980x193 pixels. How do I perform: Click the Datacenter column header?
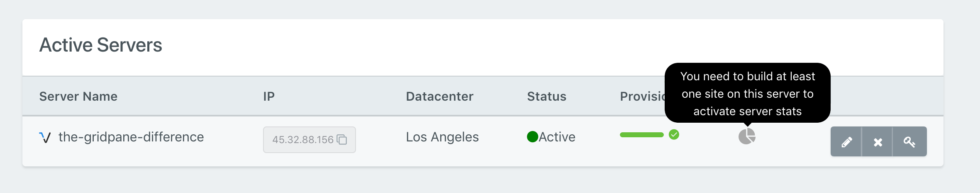click(x=440, y=96)
